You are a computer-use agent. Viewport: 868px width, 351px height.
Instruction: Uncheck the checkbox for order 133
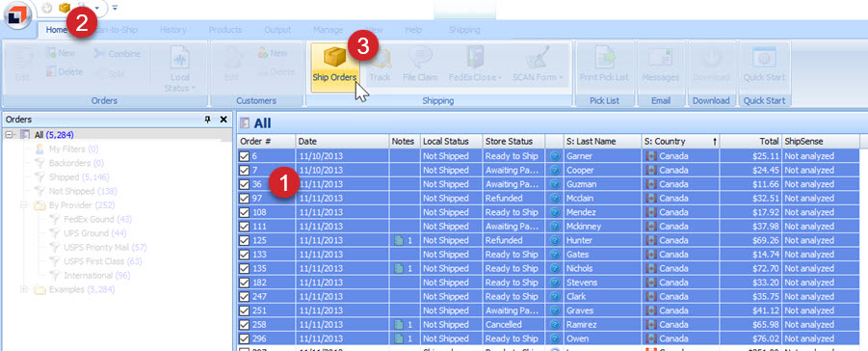[244, 255]
